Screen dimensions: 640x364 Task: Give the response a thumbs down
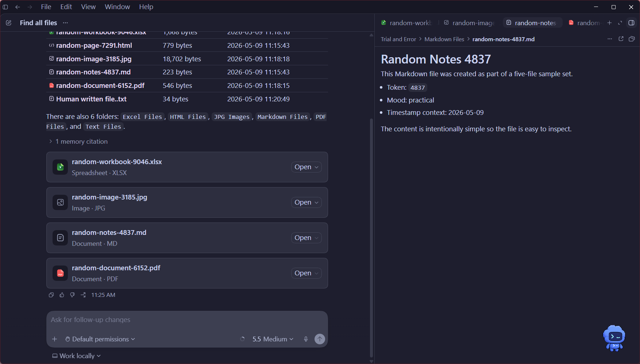(73, 295)
